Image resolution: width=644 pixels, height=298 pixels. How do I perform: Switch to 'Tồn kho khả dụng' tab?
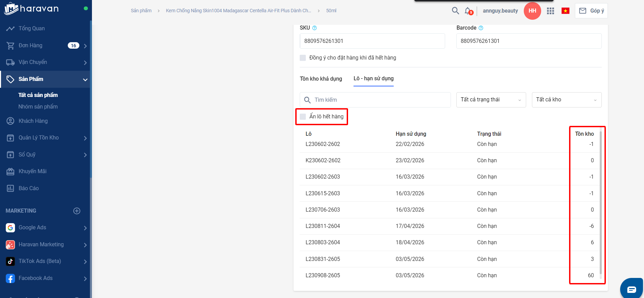point(321,79)
